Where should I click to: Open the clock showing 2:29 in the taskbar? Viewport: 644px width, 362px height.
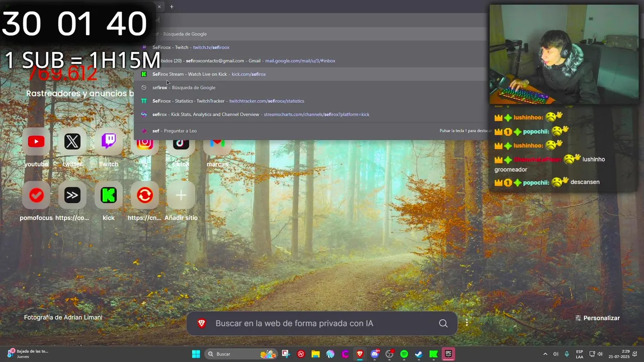(x=619, y=354)
